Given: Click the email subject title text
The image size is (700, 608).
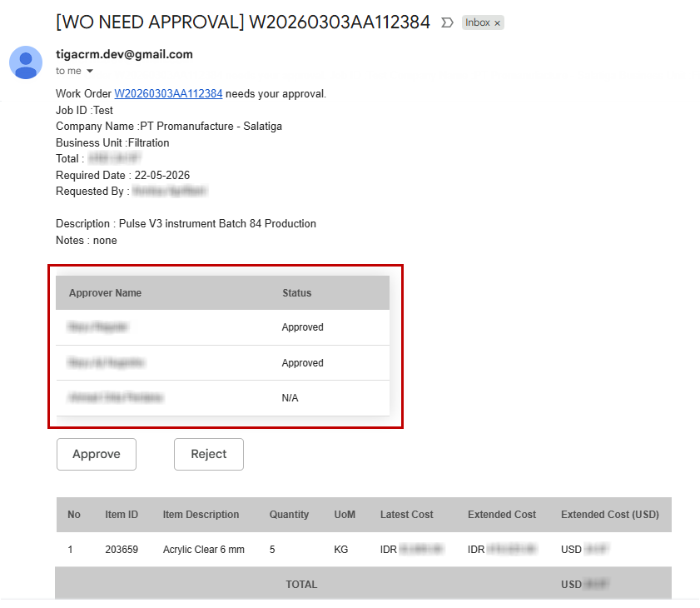Looking at the screenshot, I should (243, 22).
